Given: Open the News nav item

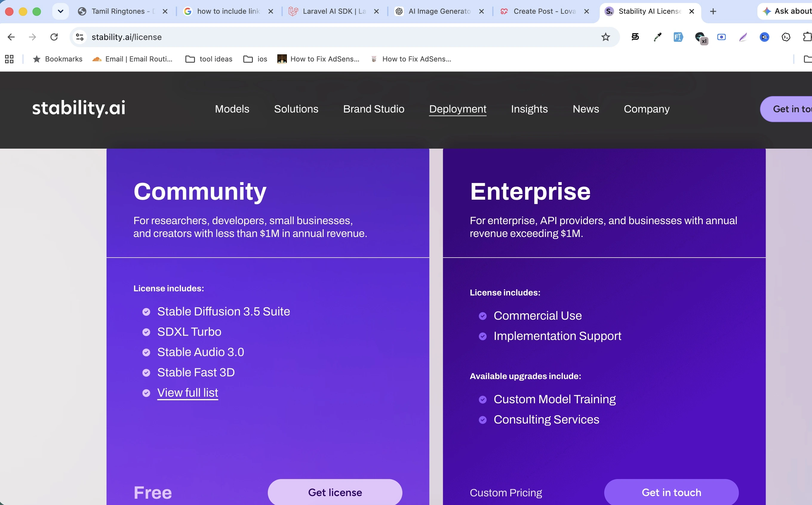Looking at the screenshot, I should click(x=585, y=109).
